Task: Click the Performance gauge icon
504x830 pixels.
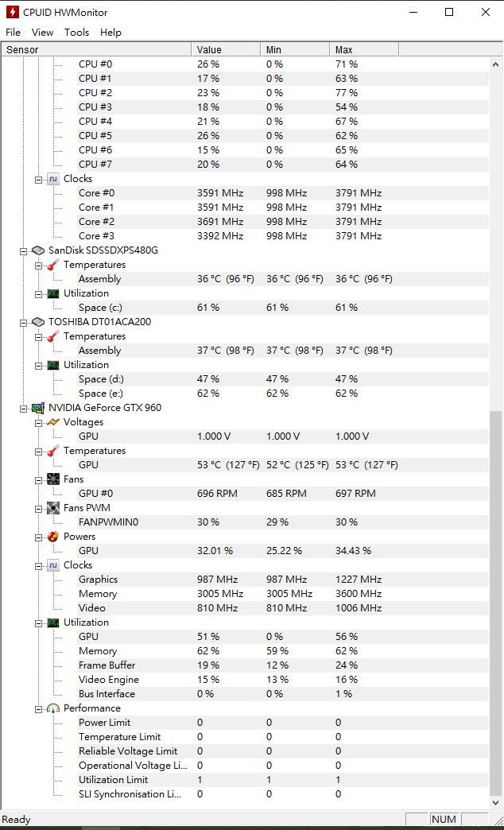Action: coord(53,708)
